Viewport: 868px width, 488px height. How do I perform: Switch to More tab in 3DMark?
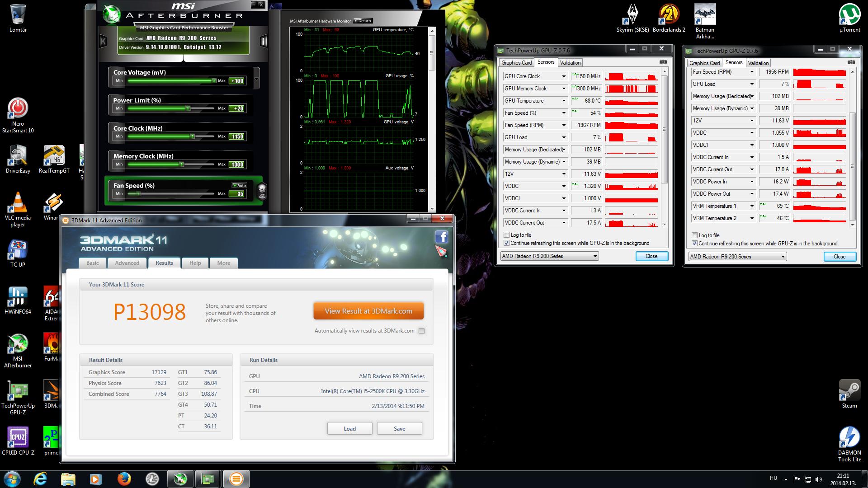[224, 263]
